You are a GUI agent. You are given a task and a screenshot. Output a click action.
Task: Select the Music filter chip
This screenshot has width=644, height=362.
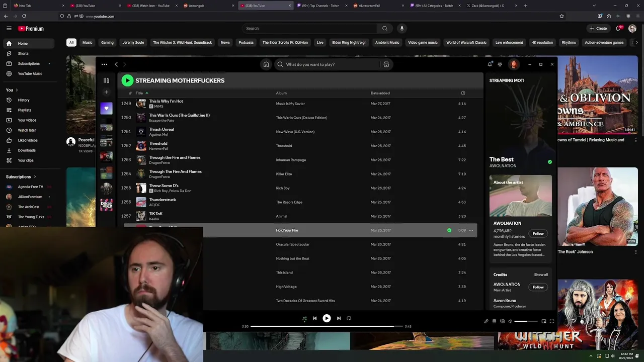tap(88, 43)
